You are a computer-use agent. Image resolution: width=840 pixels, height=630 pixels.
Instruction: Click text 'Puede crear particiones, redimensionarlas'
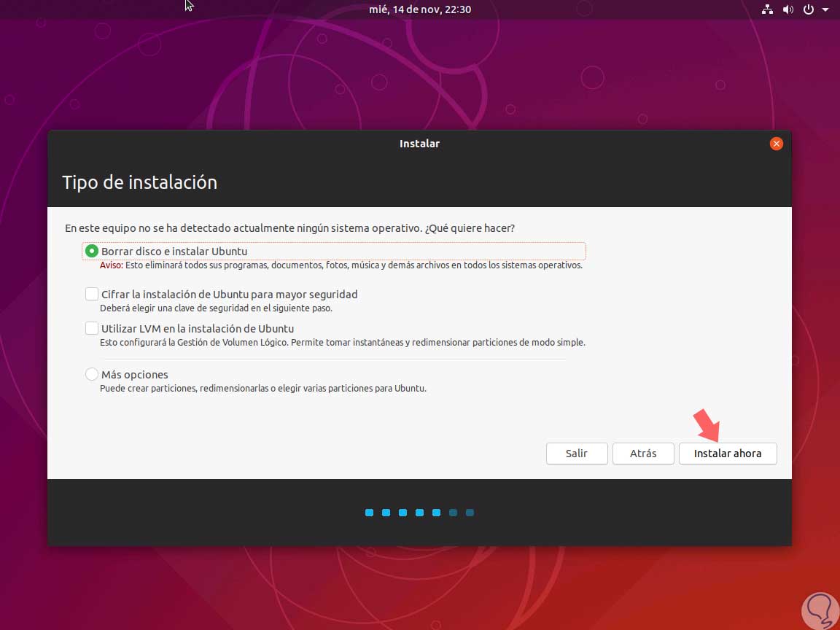pos(263,389)
